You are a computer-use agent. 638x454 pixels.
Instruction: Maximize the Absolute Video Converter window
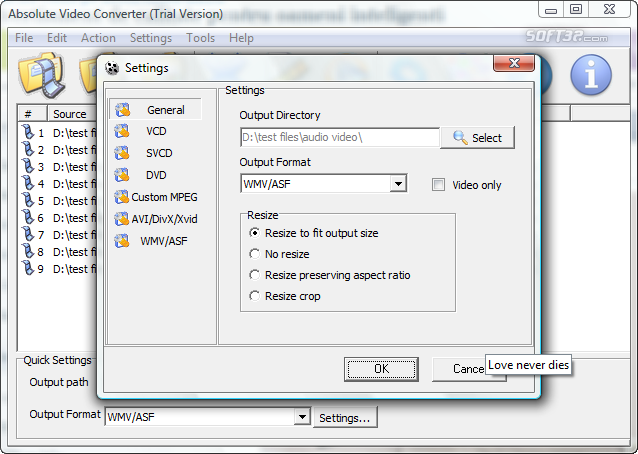tap(575, 9)
